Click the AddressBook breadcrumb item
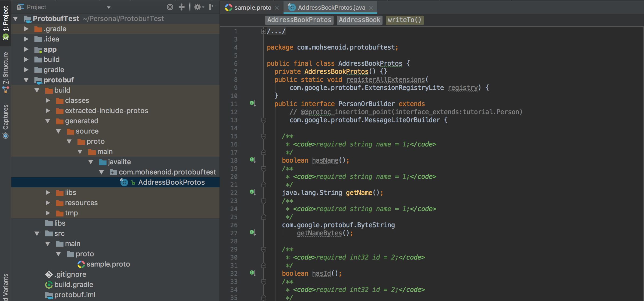This screenshot has width=644, height=301. [x=359, y=20]
